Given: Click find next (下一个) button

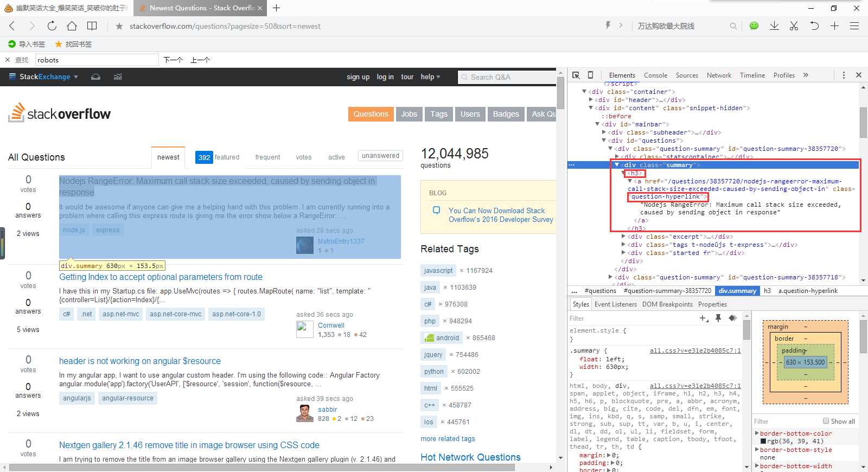Looking at the screenshot, I should click(173, 60).
